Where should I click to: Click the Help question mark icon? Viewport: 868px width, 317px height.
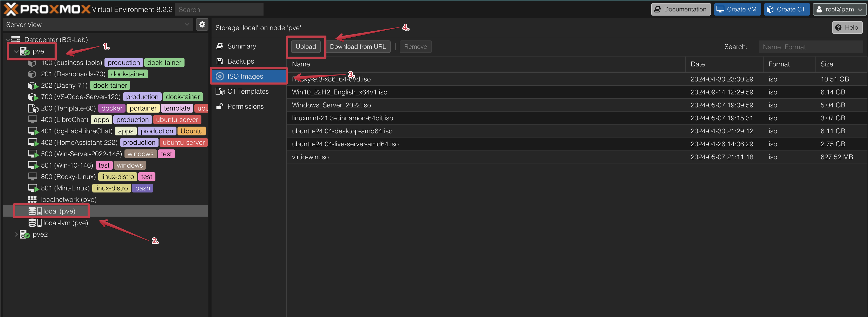[839, 27]
